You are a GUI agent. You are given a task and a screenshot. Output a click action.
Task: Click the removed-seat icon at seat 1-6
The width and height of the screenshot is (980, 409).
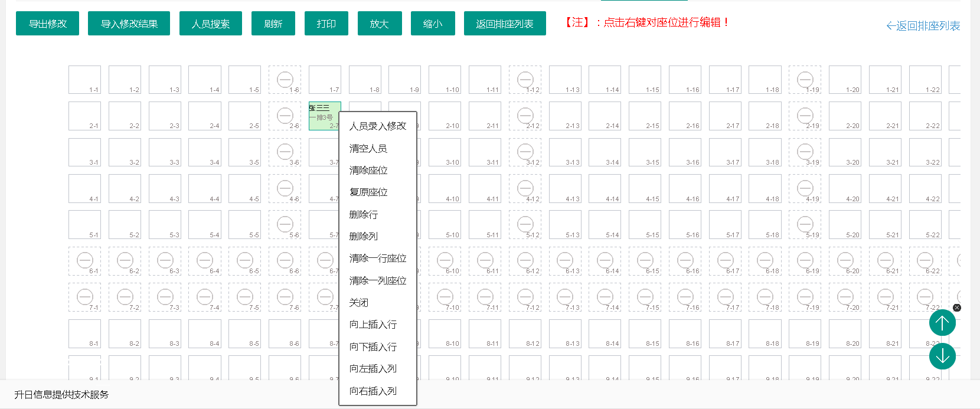285,79
